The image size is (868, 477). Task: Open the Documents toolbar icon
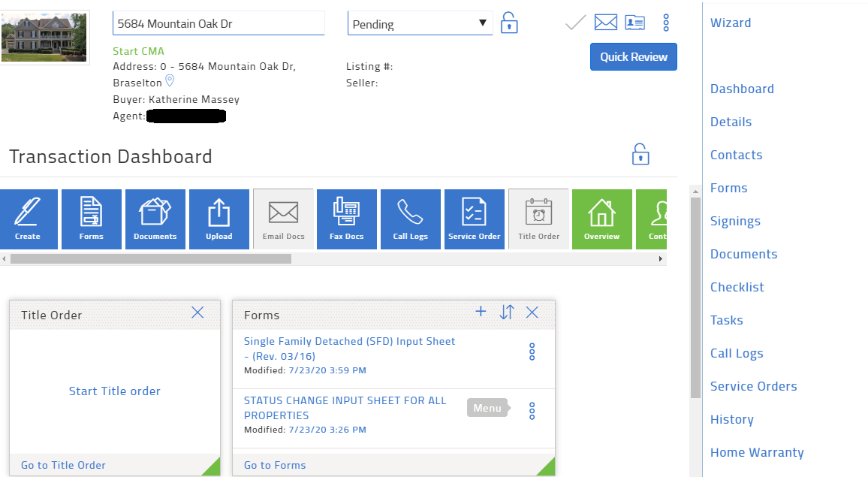155,219
